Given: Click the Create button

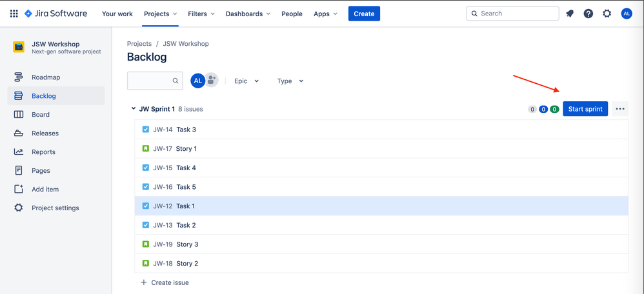Looking at the screenshot, I should (364, 14).
